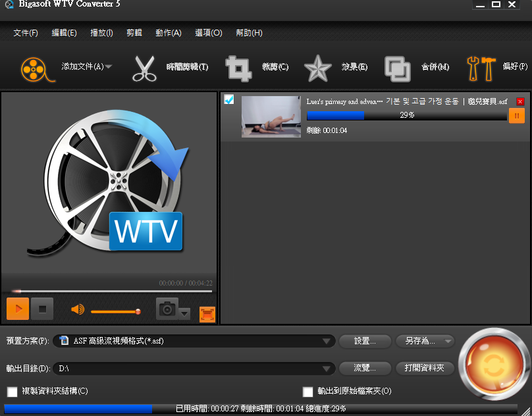
Task: Click the 流覽... browse button
Action: coord(365,368)
